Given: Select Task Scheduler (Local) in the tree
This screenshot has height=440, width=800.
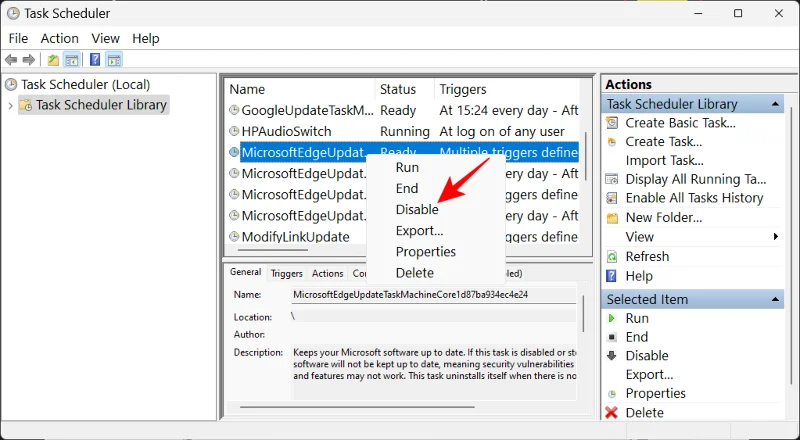Looking at the screenshot, I should 85,85.
